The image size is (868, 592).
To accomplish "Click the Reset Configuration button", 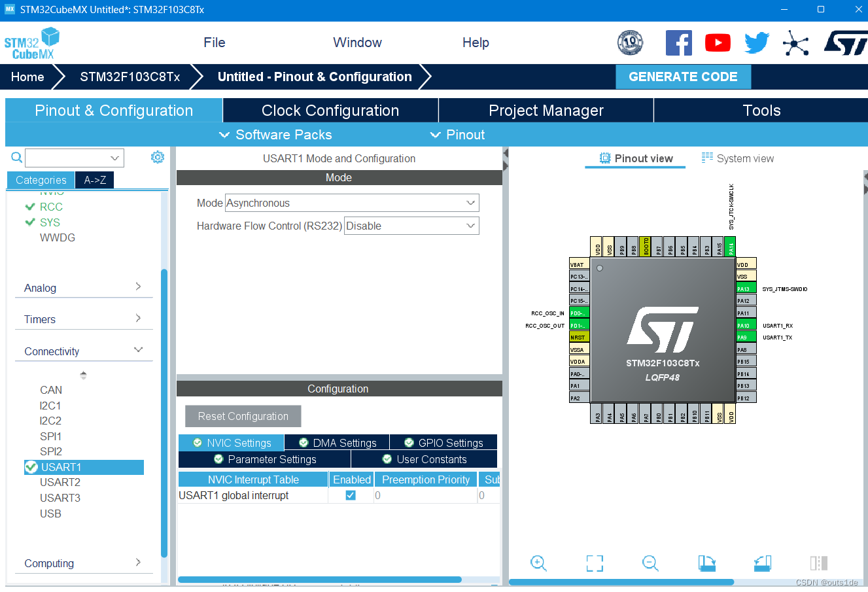I will coord(243,416).
